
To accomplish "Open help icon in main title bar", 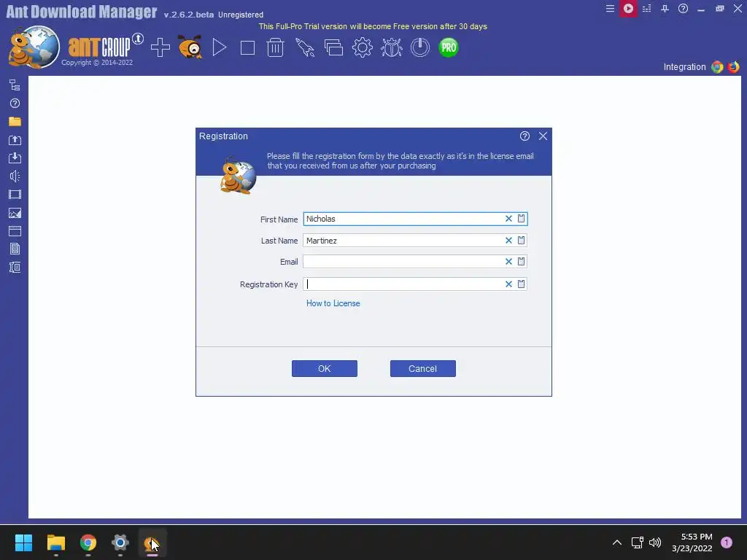I will pyautogui.click(x=683, y=9).
